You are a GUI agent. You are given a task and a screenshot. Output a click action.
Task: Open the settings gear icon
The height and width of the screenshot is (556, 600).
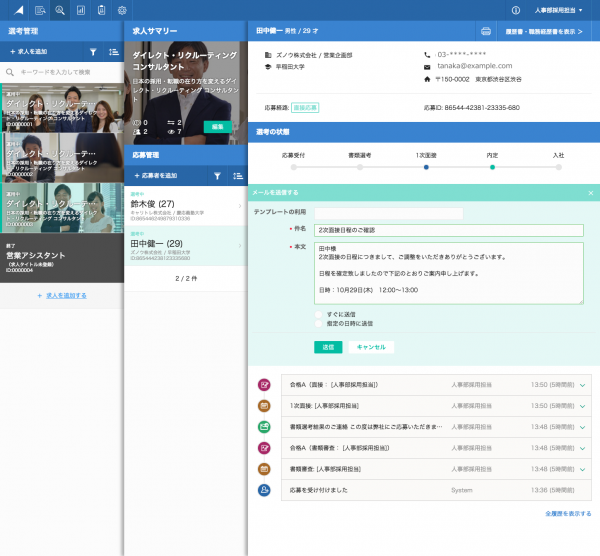(122, 10)
